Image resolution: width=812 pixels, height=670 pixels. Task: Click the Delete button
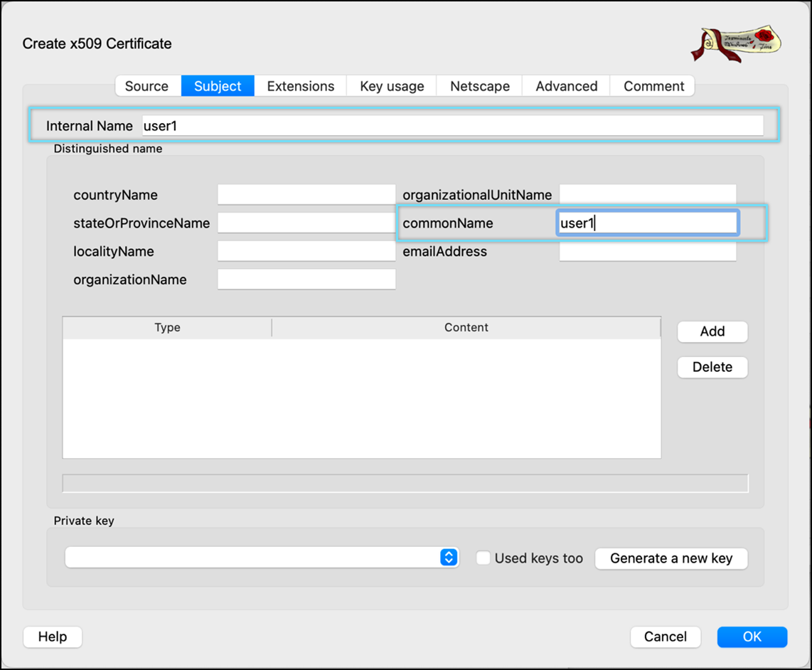(712, 367)
